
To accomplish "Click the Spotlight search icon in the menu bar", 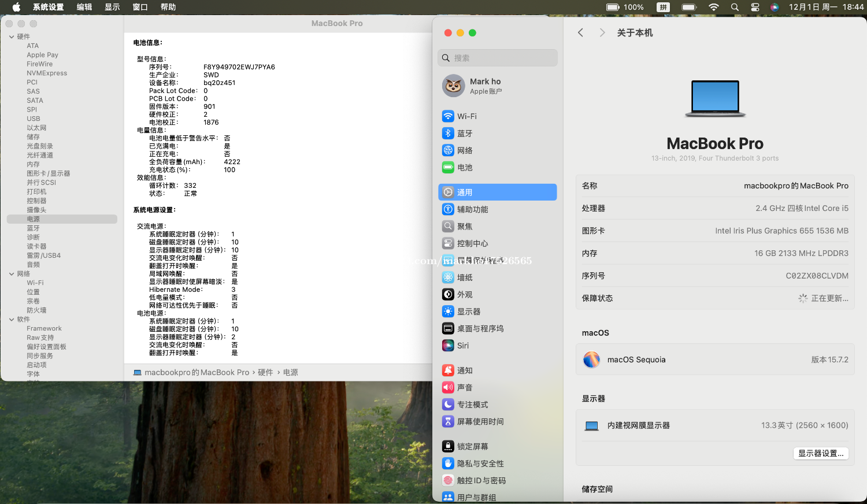I will pyautogui.click(x=735, y=8).
